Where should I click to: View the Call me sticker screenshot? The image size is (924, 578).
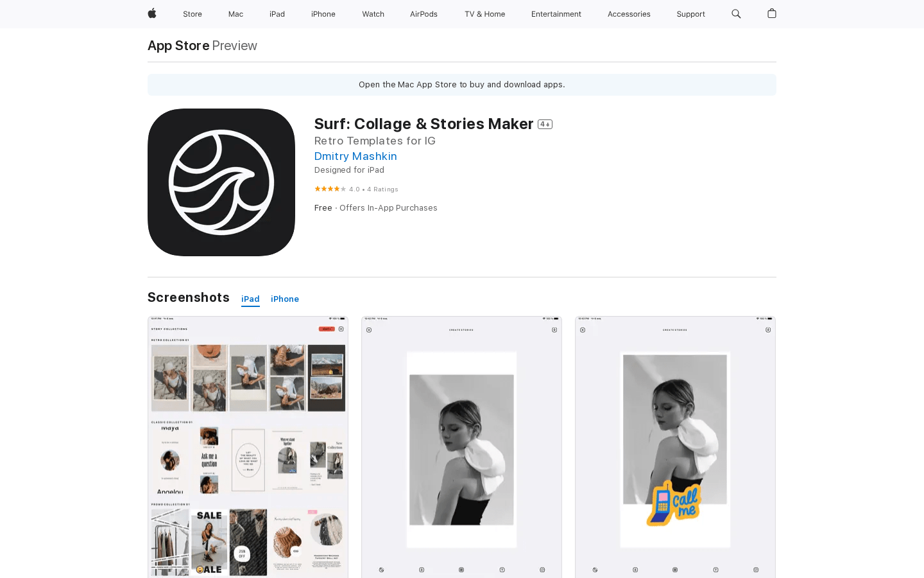[x=675, y=447]
